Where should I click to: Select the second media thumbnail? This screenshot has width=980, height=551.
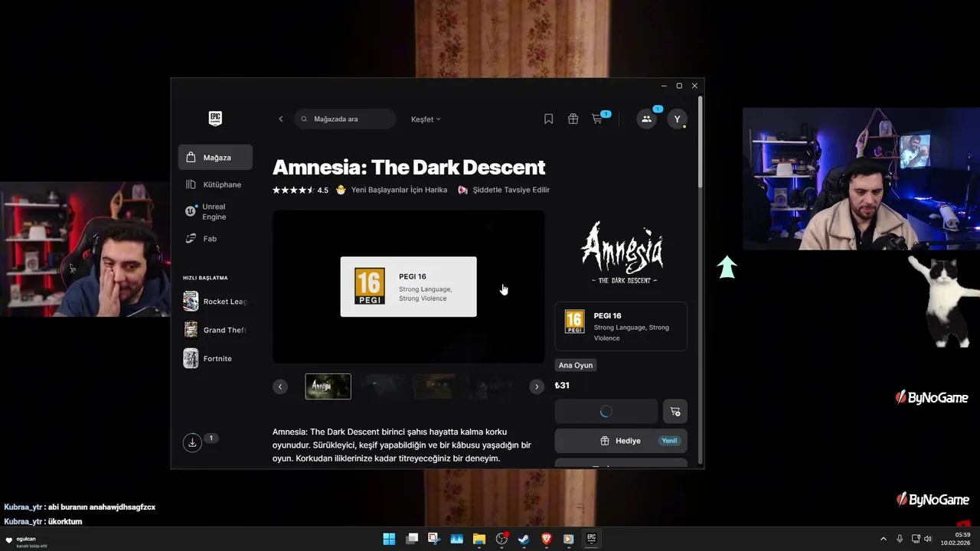click(382, 386)
